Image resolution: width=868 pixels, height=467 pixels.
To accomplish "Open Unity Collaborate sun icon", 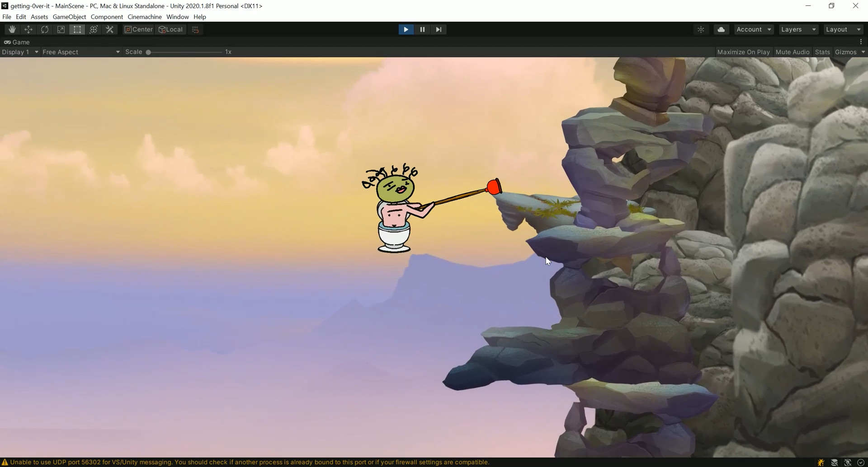I will (x=701, y=29).
